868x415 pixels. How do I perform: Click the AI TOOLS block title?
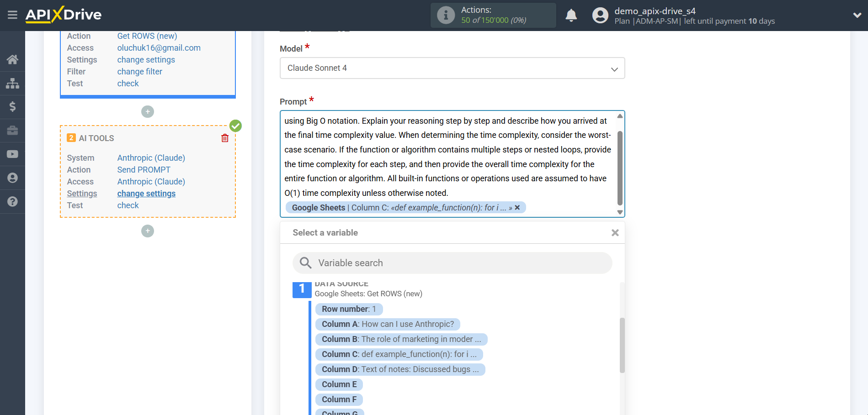(x=96, y=138)
